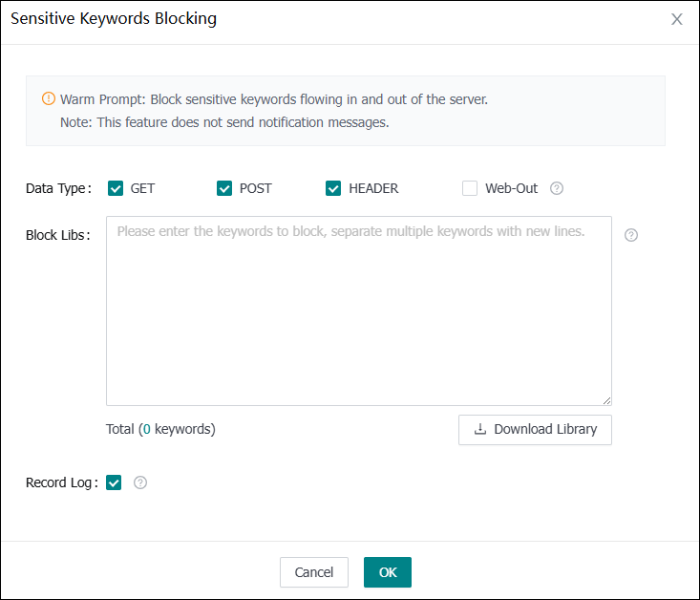The height and width of the screenshot is (600, 700).
Task: Confirm settings with the OK button
Action: (x=387, y=572)
